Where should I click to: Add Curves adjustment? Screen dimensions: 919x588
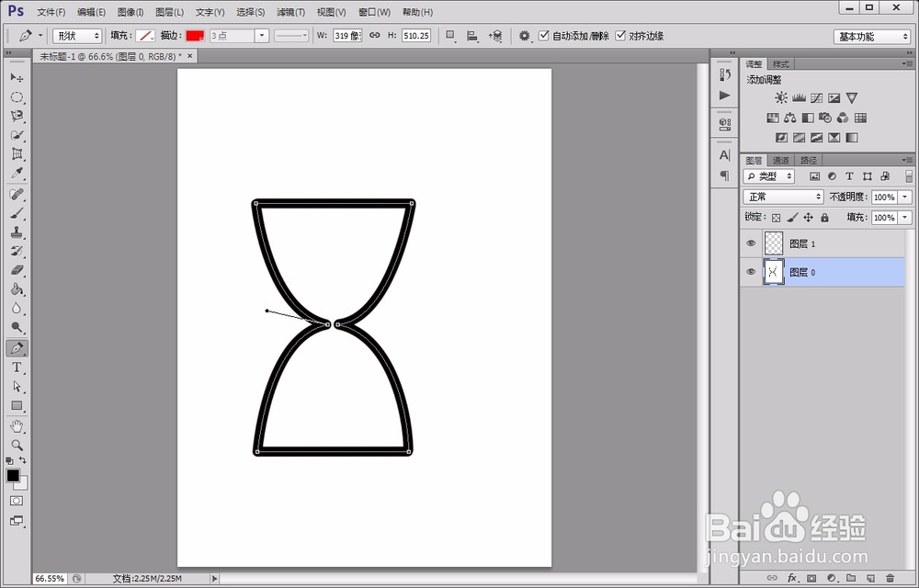pyautogui.click(x=816, y=97)
